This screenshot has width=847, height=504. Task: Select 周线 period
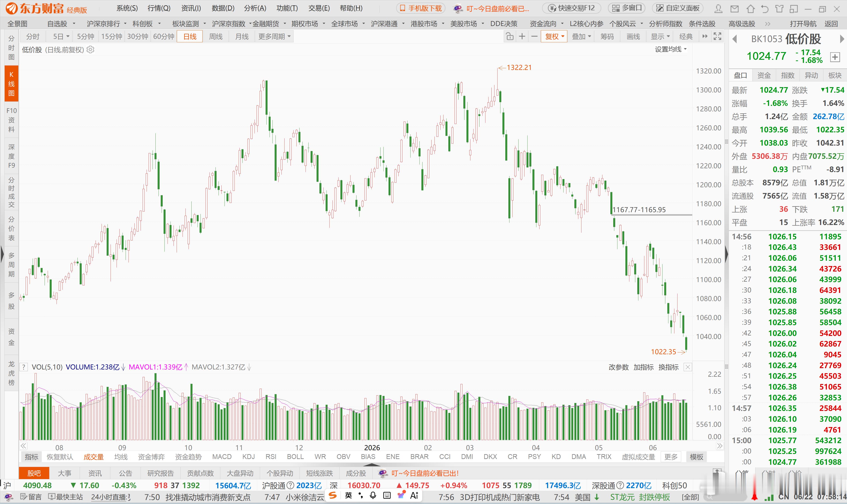[x=215, y=36]
